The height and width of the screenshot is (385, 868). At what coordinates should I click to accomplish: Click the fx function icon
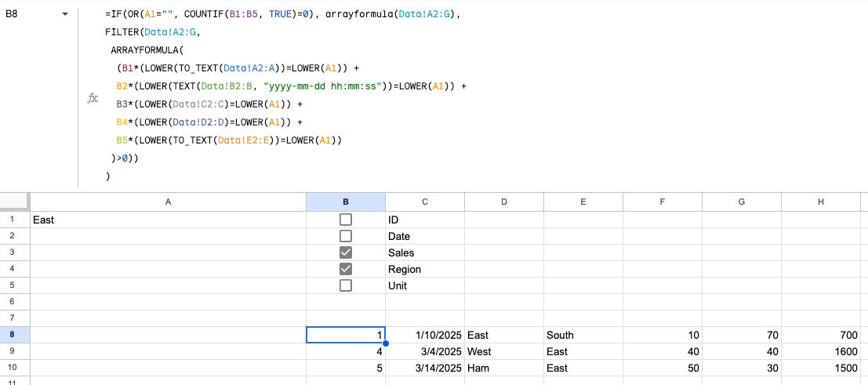[x=93, y=98]
